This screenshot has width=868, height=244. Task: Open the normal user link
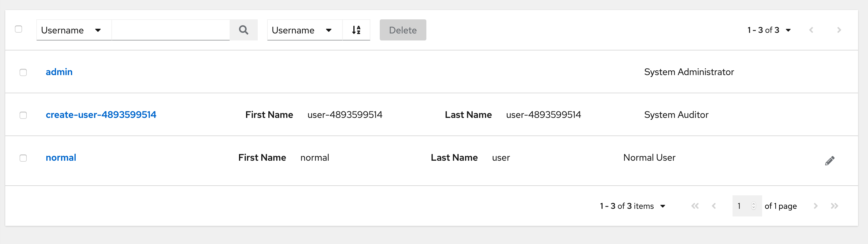click(61, 157)
